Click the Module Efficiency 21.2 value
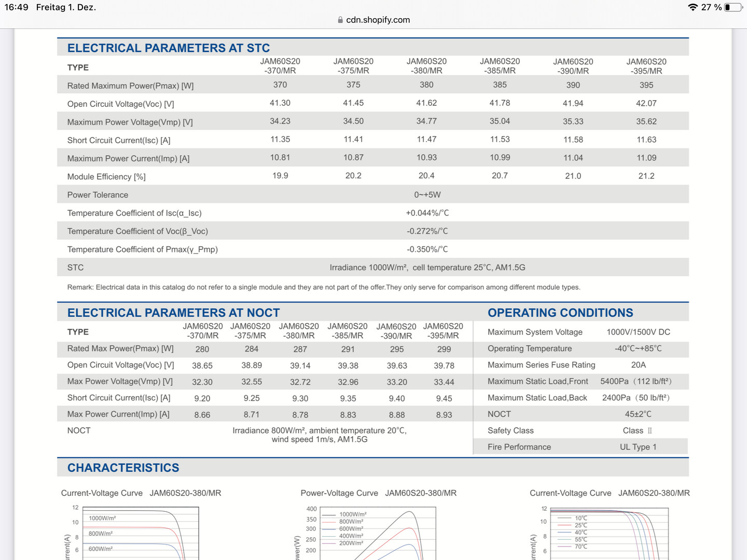The width and height of the screenshot is (747, 560). coord(646,176)
